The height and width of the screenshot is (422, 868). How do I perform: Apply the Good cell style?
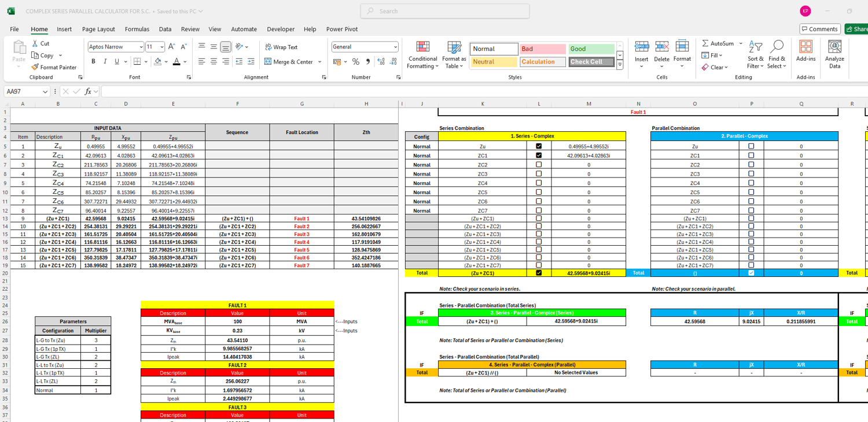pyautogui.click(x=591, y=49)
